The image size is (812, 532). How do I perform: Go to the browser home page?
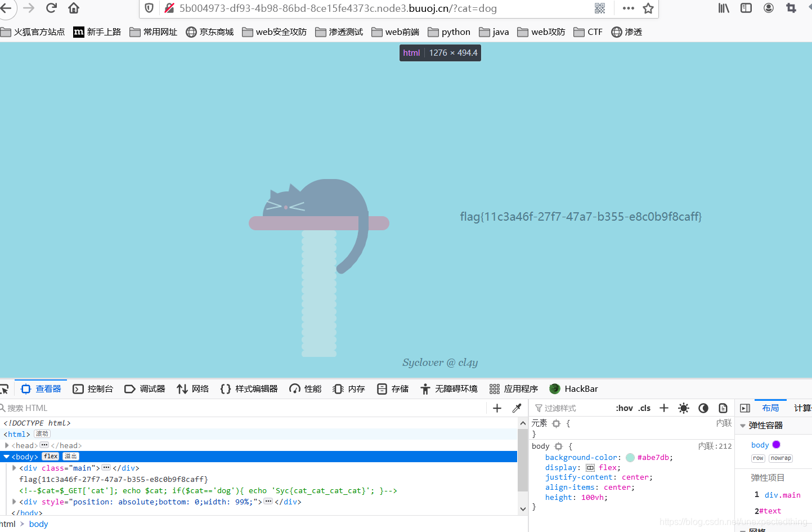click(74, 8)
